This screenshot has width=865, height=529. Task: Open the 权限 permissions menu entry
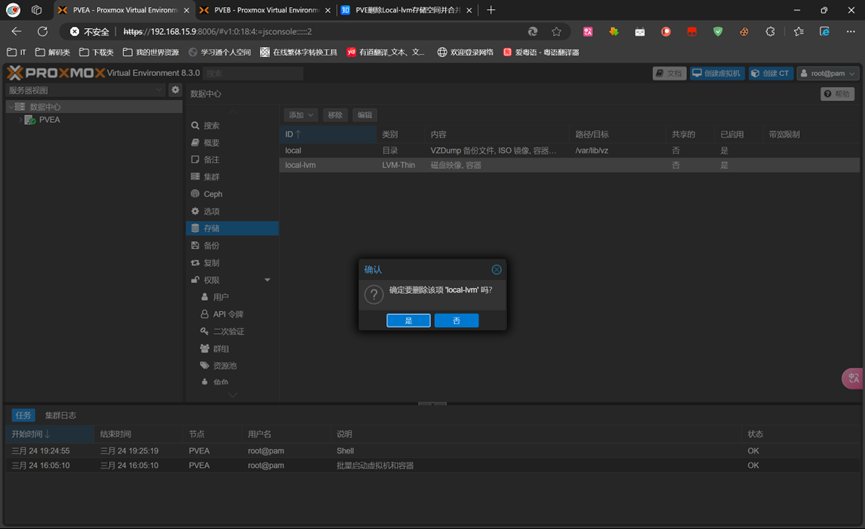(x=232, y=280)
